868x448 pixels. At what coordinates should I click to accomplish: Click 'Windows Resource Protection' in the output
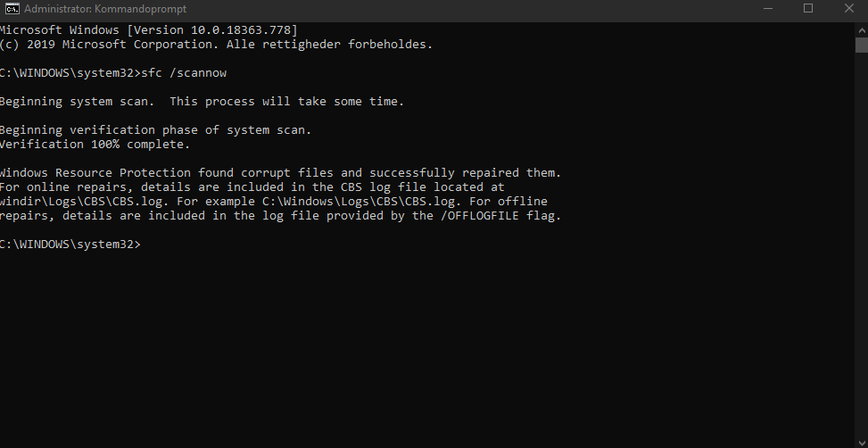[95, 173]
